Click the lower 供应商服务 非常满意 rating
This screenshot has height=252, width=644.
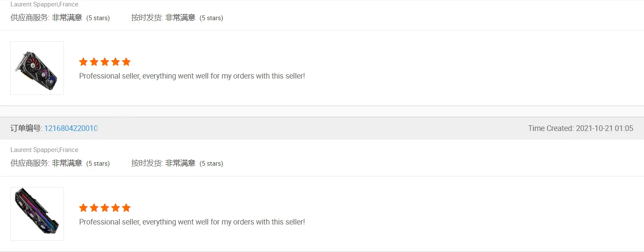(x=46, y=163)
